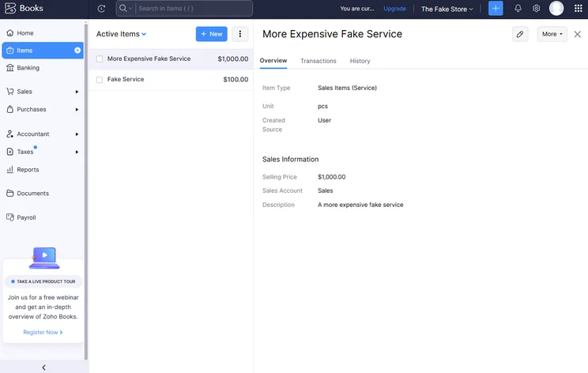Screen dimensions: 588x373
Task: Click the search magnifier icon
Action: [123, 8]
